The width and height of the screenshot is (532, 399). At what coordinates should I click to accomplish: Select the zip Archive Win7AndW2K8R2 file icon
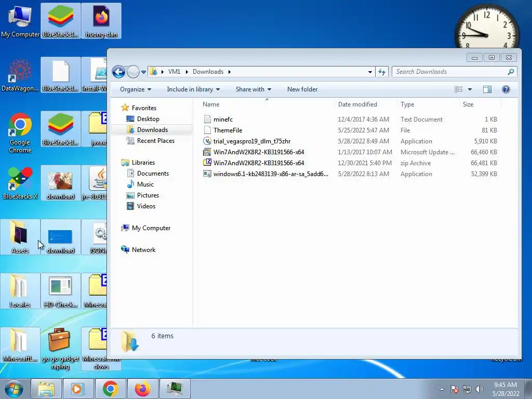click(207, 163)
